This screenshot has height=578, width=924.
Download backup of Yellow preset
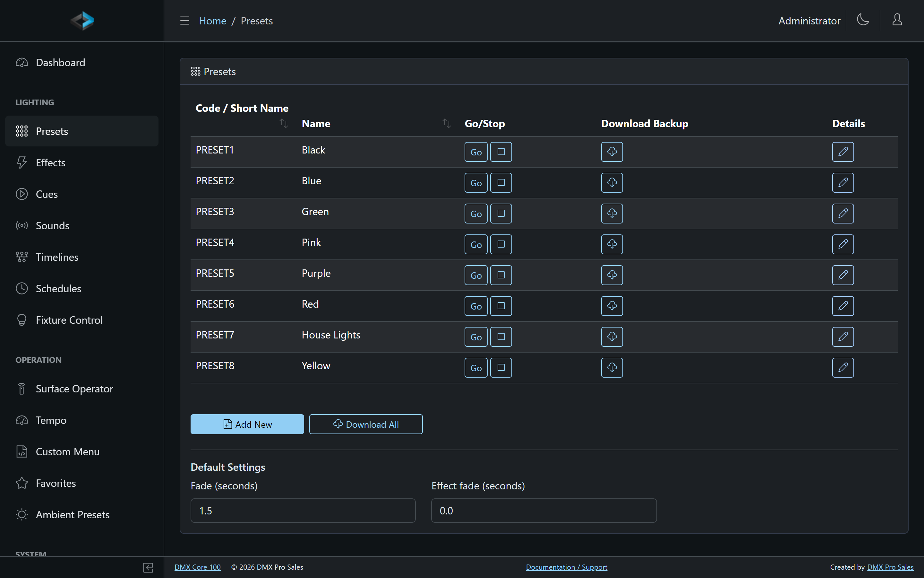pos(612,368)
